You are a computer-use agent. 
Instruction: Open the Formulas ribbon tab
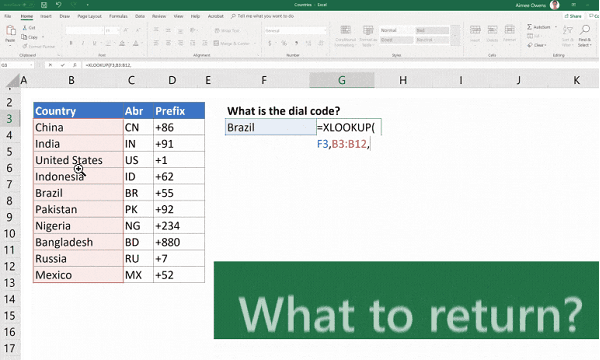(x=118, y=16)
